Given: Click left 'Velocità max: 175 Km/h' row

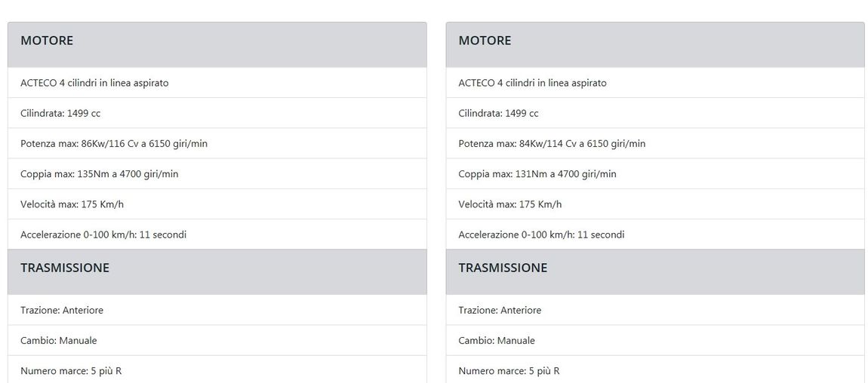Looking at the screenshot, I should coord(217,204).
